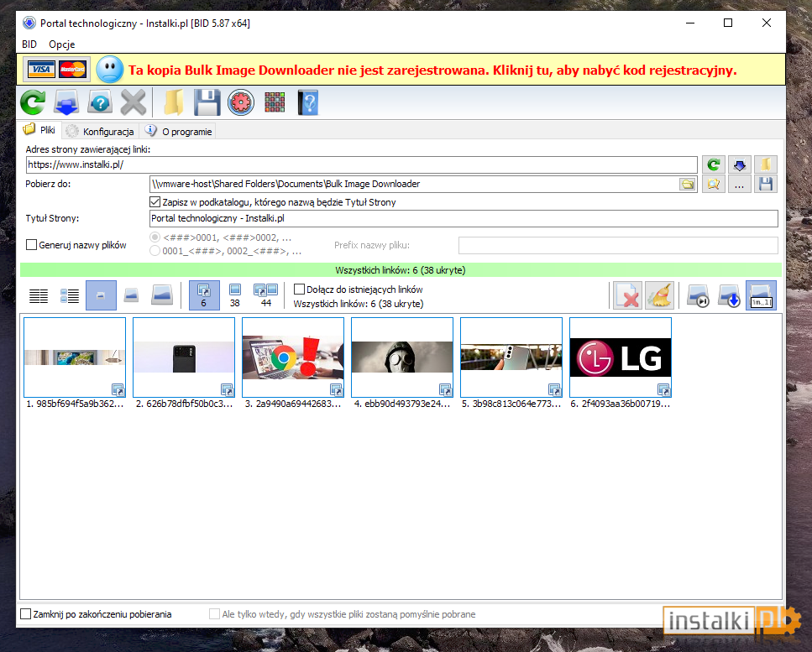
Task: Click the download selected image icon
Action: click(729, 295)
